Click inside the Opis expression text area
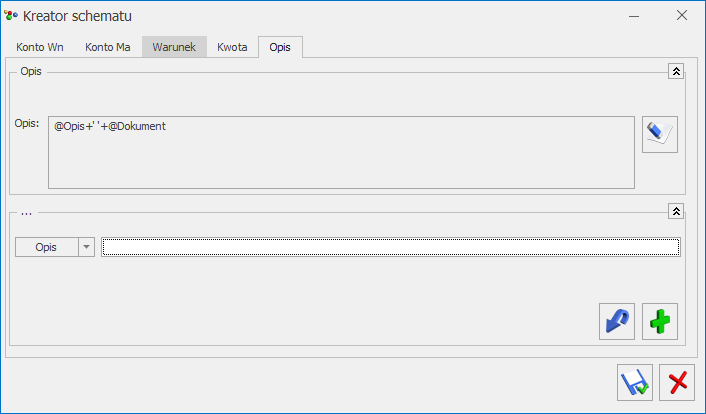This screenshot has height=414, width=706. (x=341, y=152)
